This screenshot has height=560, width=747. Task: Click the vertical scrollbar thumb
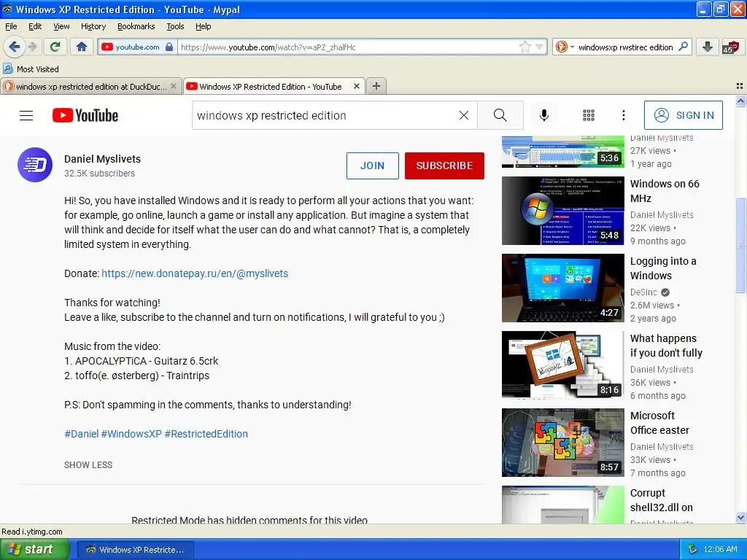click(740, 245)
